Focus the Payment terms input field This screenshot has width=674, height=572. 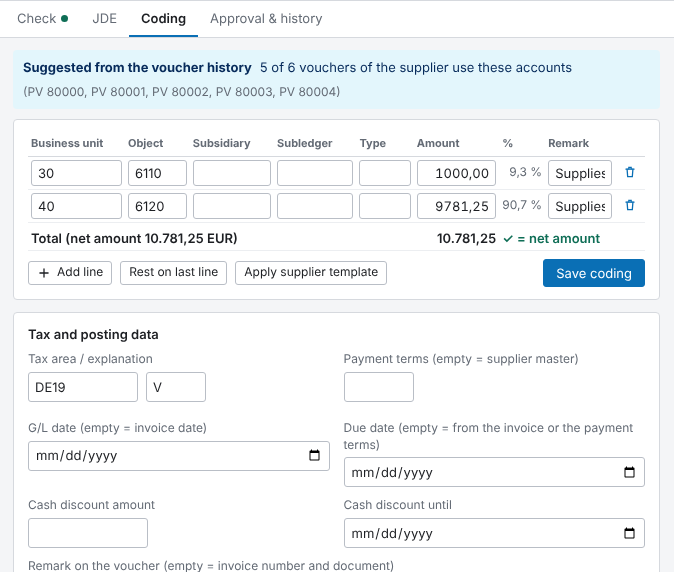[x=379, y=387]
